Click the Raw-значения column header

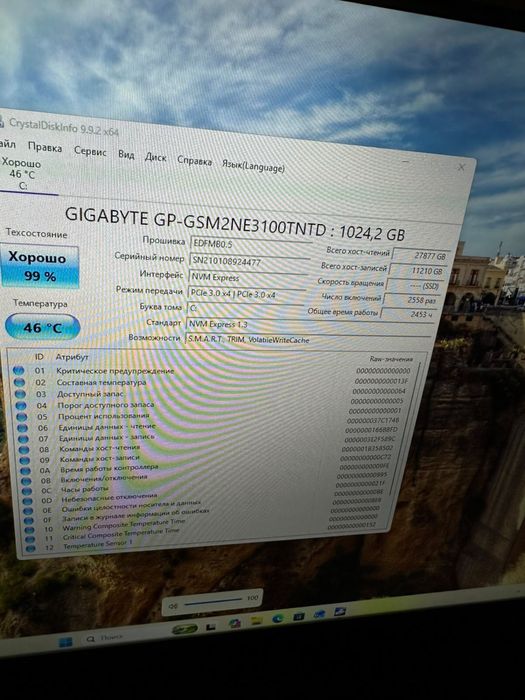[391, 359]
